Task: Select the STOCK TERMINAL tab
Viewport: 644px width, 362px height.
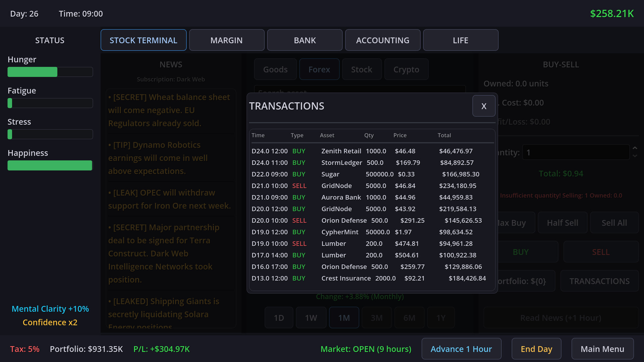Action: click(x=143, y=40)
